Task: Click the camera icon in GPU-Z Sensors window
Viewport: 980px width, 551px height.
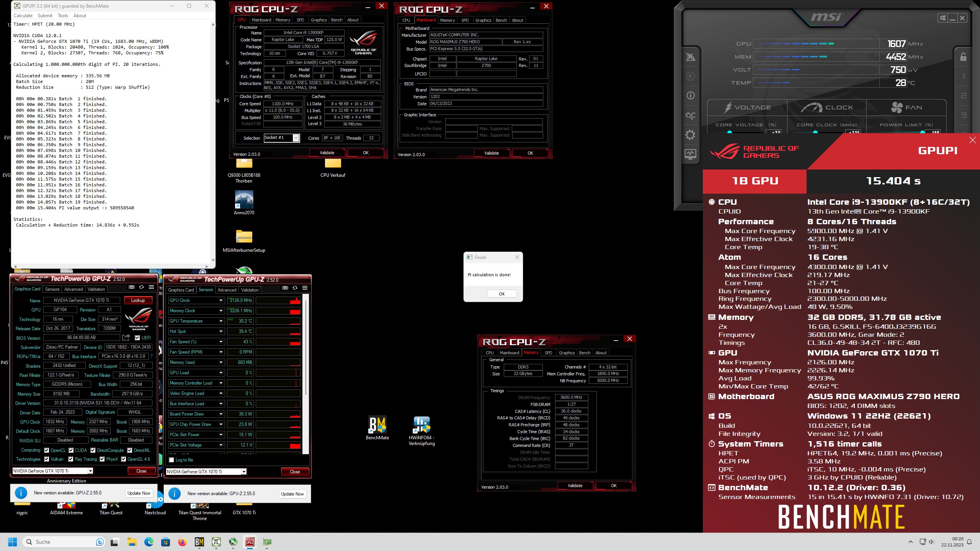Action: coord(285,288)
